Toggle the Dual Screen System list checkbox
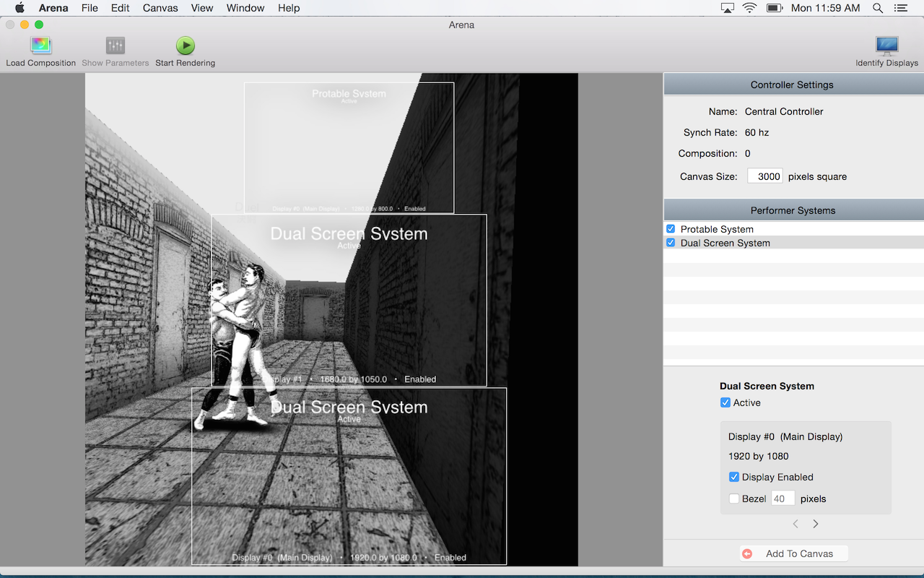The image size is (924, 578). (671, 243)
